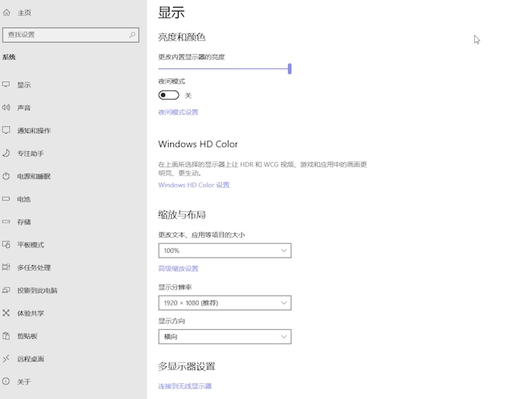Image resolution: width=532 pixels, height=399 pixels.
Task: Select 声音 in the sidebar
Action: (24, 108)
